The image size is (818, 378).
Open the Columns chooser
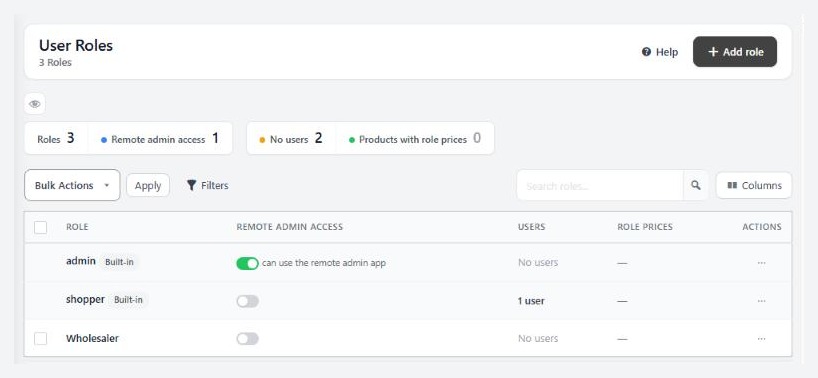pyautogui.click(x=754, y=185)
